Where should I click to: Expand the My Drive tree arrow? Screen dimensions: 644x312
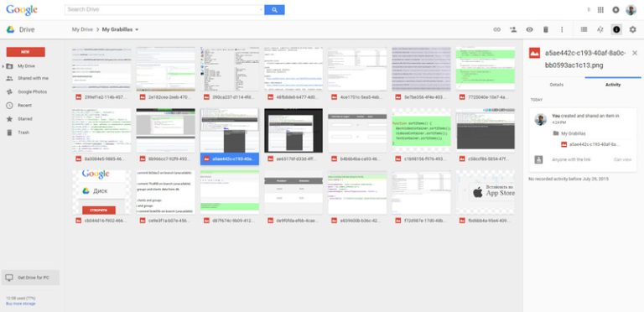3,66
